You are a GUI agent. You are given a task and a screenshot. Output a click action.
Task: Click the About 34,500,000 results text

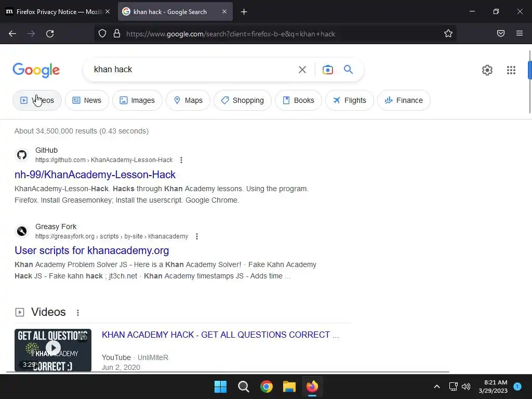82,131
